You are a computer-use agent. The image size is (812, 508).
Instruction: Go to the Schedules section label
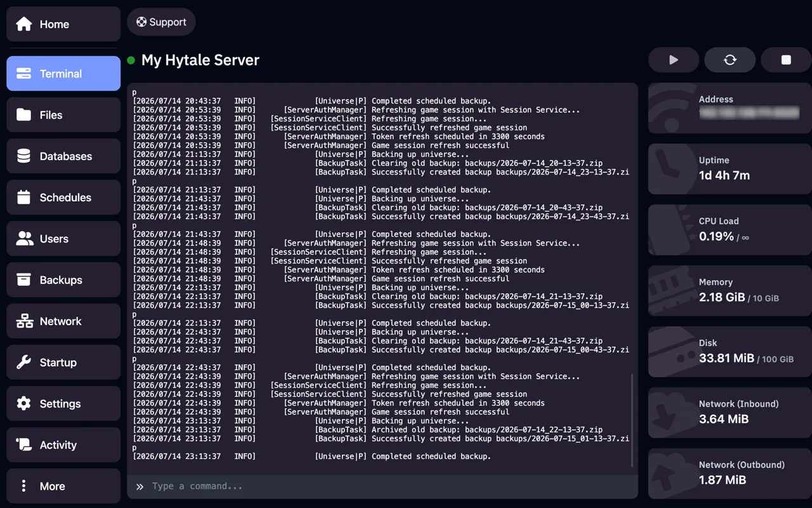point(65,197)
